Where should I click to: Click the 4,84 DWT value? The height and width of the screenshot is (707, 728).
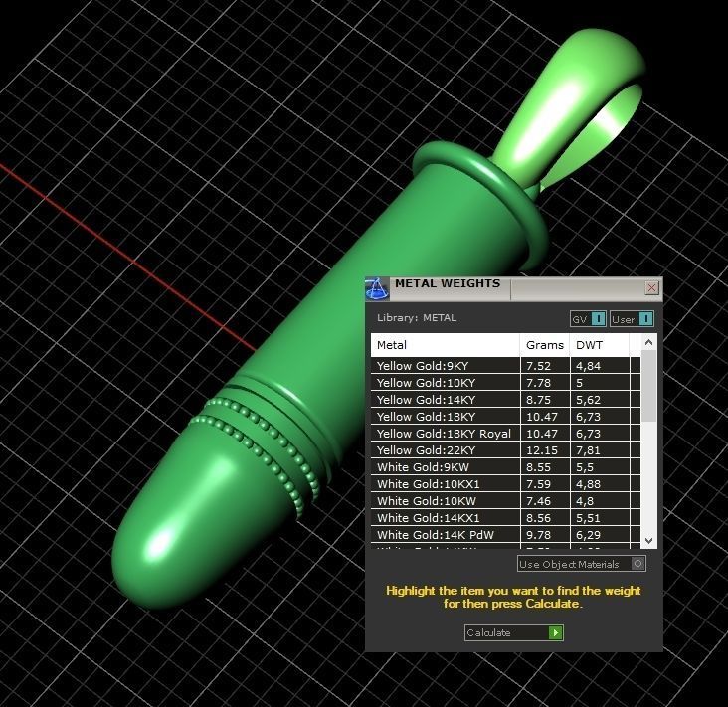click(x=588, y=366)
